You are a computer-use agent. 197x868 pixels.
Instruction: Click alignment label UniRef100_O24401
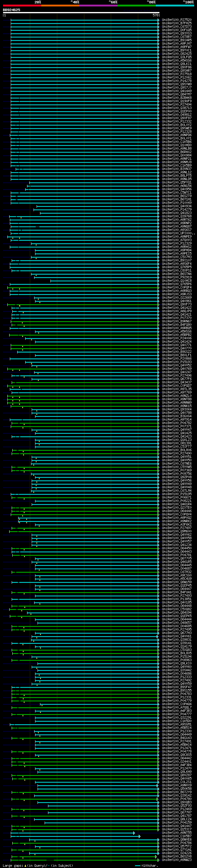pos(177,762)
